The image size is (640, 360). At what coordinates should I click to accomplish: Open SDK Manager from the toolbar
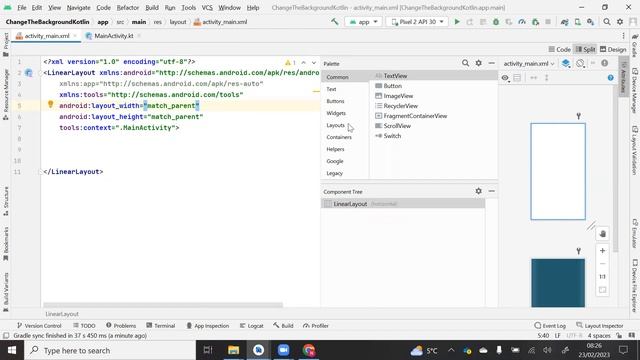[591, 22]
